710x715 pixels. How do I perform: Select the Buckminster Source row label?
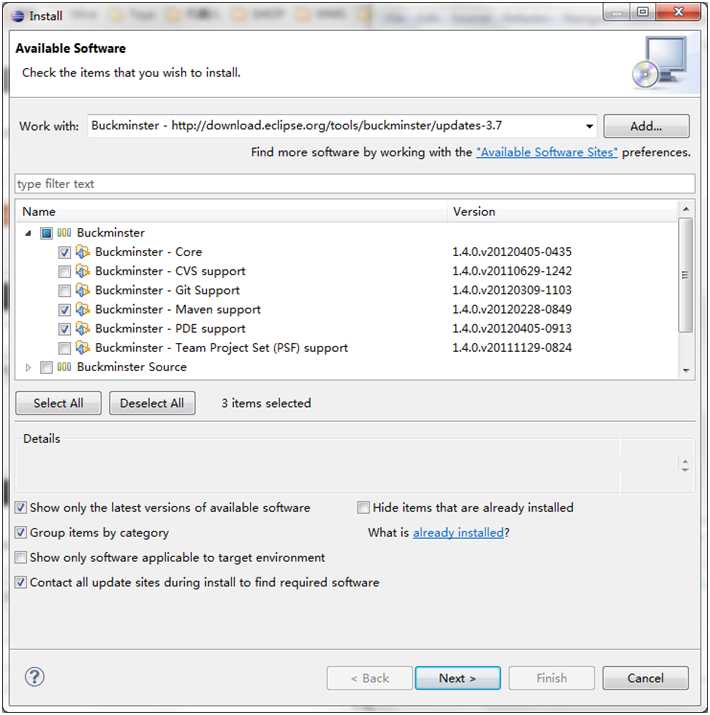(132, 367)
